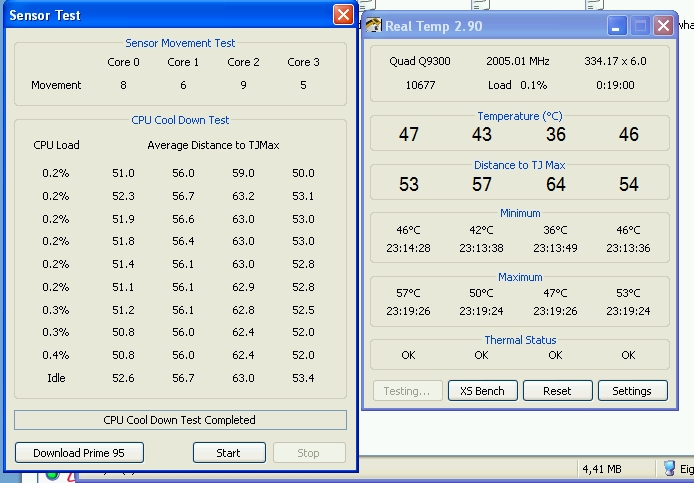The image size is (694, 483).
Task: Click the Core 2 column header
Action: (x=243, y=62)
